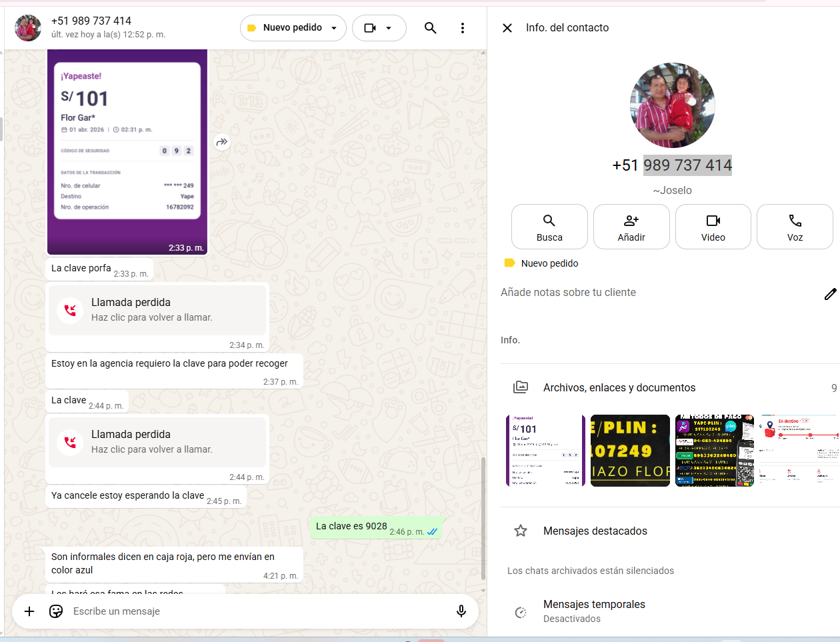Open Archivos, enlaces y documentos

click(x=619, y=387)
